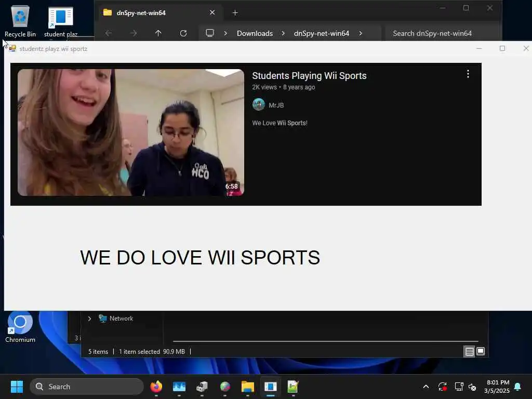This screenshot has width=532, height=399.
Task: Click the Up arrow in File Explorer
Action: coord(158,33)
